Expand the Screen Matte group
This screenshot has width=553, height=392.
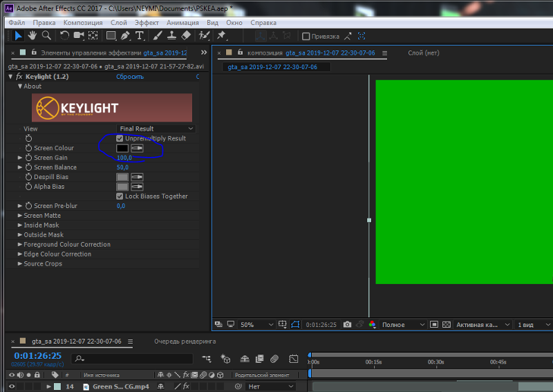pyautogui.click(x=20, y=215)
